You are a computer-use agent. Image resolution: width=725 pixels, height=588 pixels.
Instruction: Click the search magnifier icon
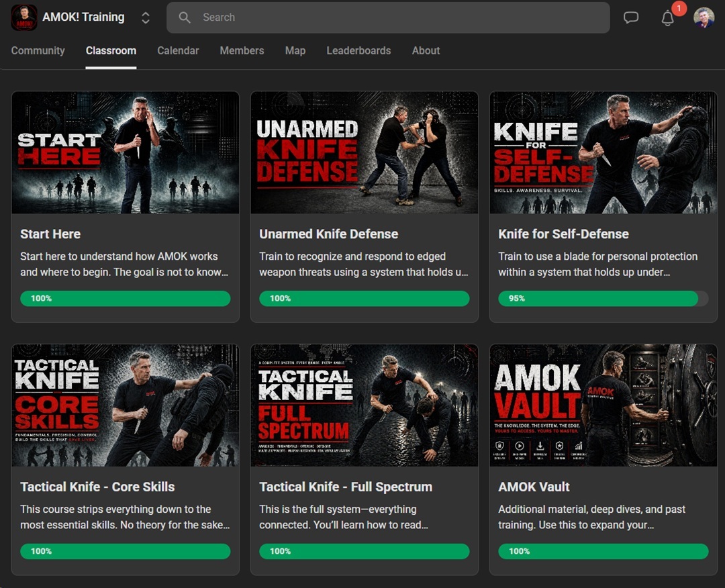[x=185, y=17]
